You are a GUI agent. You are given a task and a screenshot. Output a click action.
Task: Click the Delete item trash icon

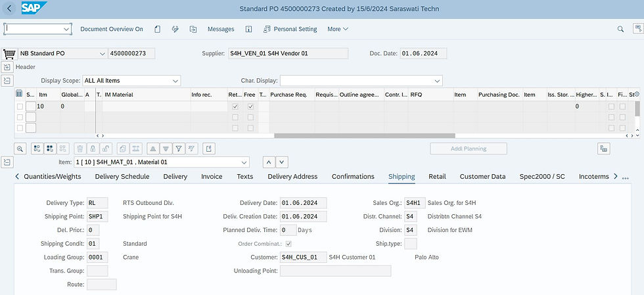pyautogui.click(x=80, y=148)
